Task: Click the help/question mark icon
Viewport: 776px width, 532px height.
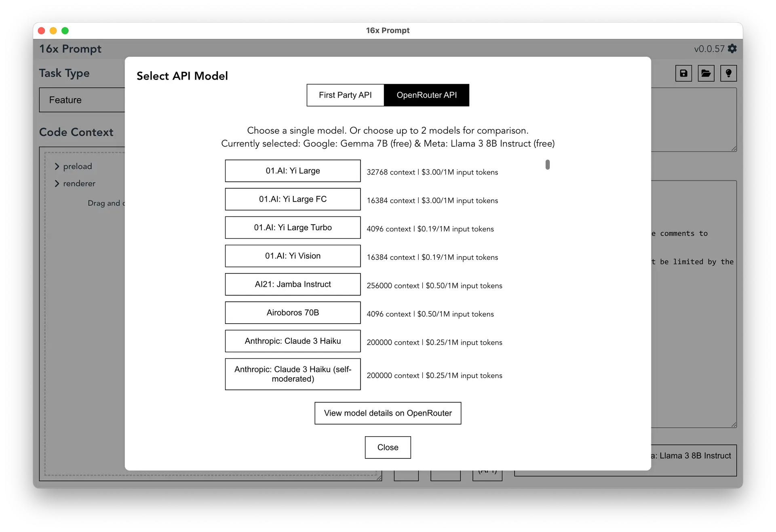Action: click(729, 73)
